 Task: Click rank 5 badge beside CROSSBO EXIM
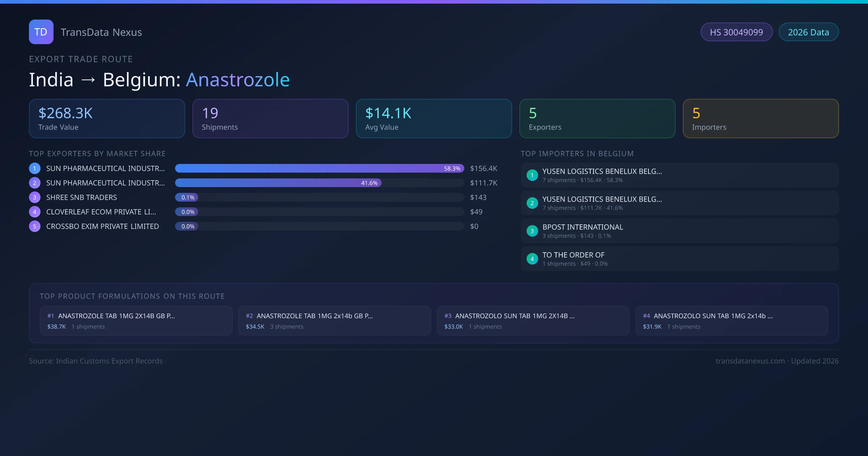coord(35,226)
